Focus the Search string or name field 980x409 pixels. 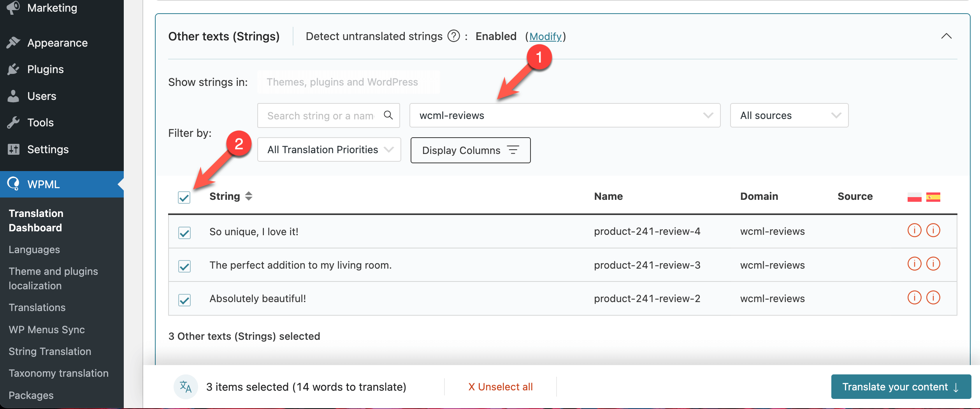click(x=321, y=115)
